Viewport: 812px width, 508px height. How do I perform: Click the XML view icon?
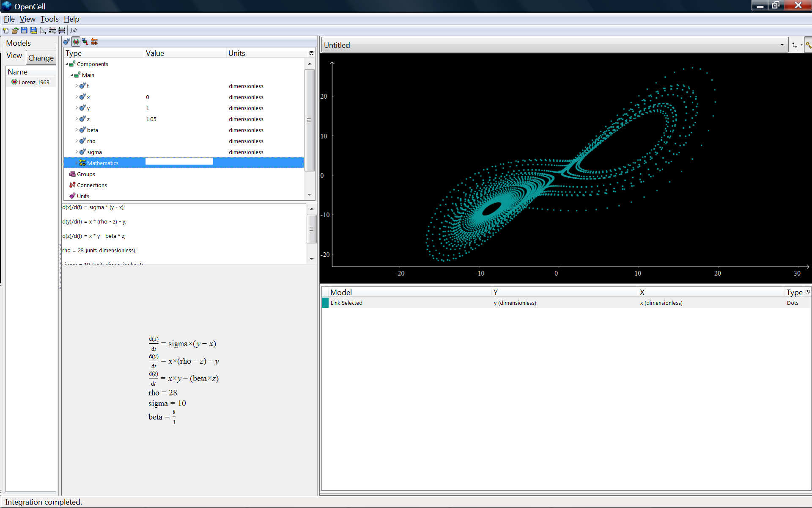point(85,41)
